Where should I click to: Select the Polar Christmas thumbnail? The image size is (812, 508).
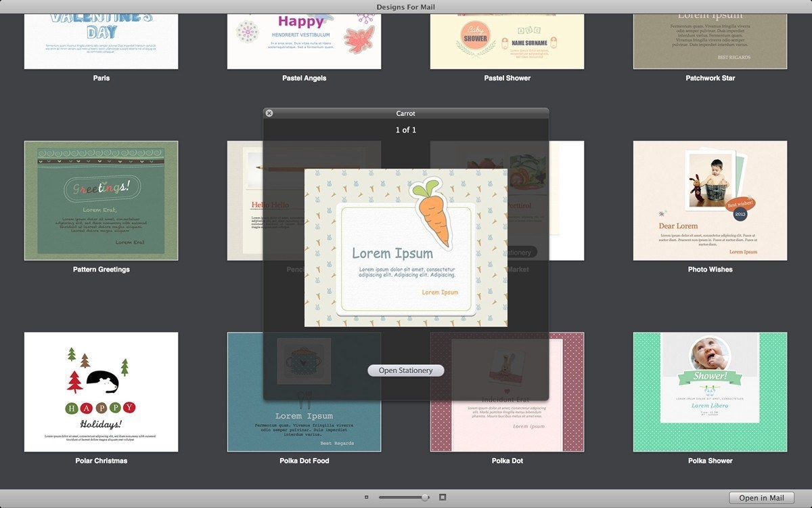(x=101, y=392)
